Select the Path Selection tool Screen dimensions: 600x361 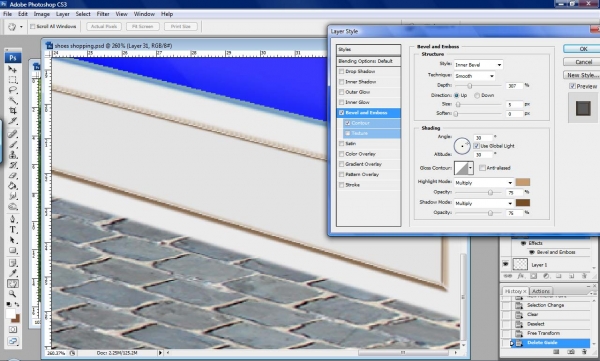13,240
